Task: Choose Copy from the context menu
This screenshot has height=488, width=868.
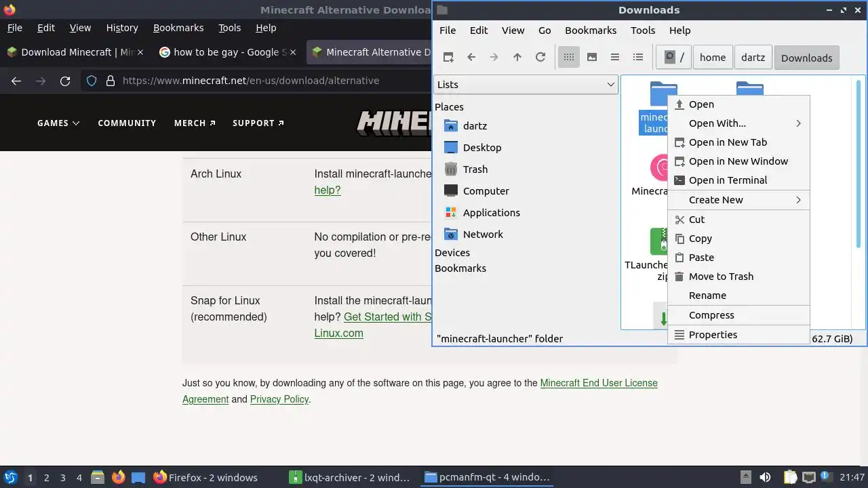Action: pyautogui.click(x=738, y=239)
